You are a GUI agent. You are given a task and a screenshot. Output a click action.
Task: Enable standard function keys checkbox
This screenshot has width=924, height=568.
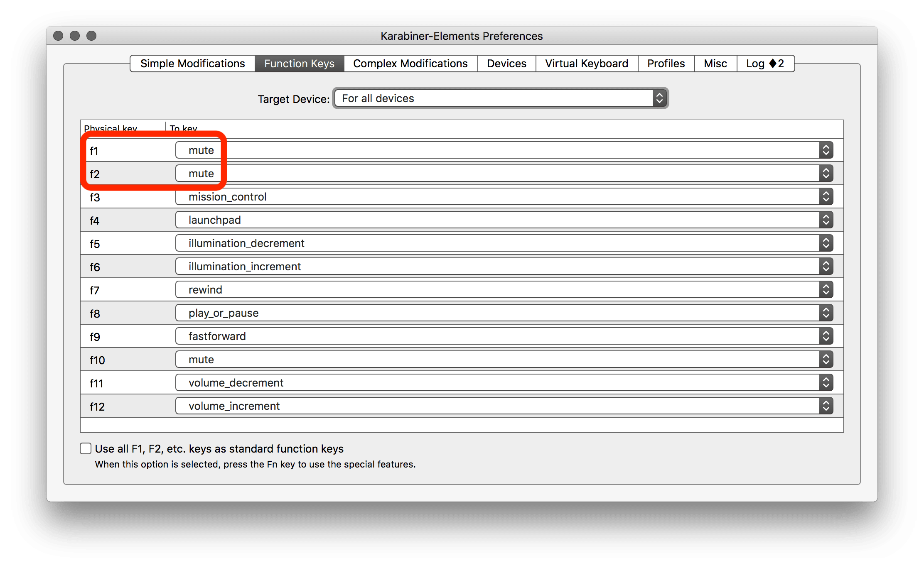[x=86, y=448]
